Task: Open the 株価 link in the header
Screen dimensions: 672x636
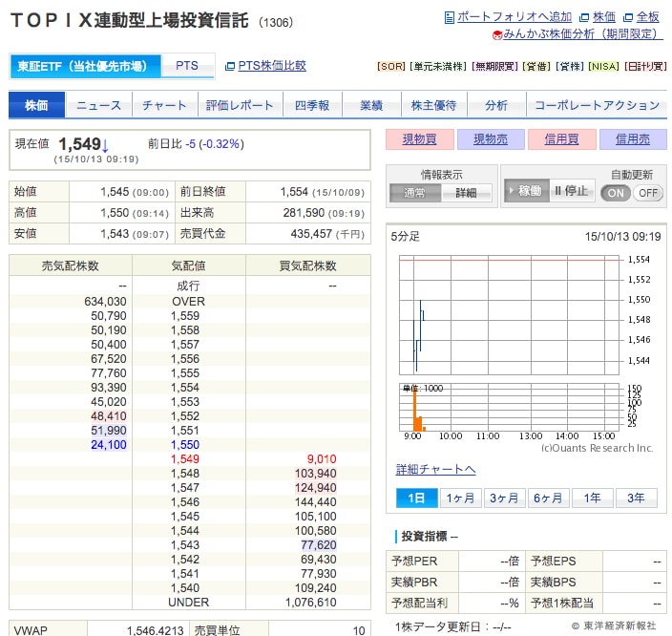Action: tap(604, 17)
